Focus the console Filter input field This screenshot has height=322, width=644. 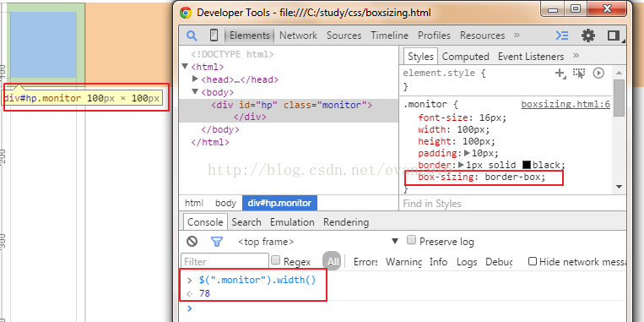pos(225,261)
